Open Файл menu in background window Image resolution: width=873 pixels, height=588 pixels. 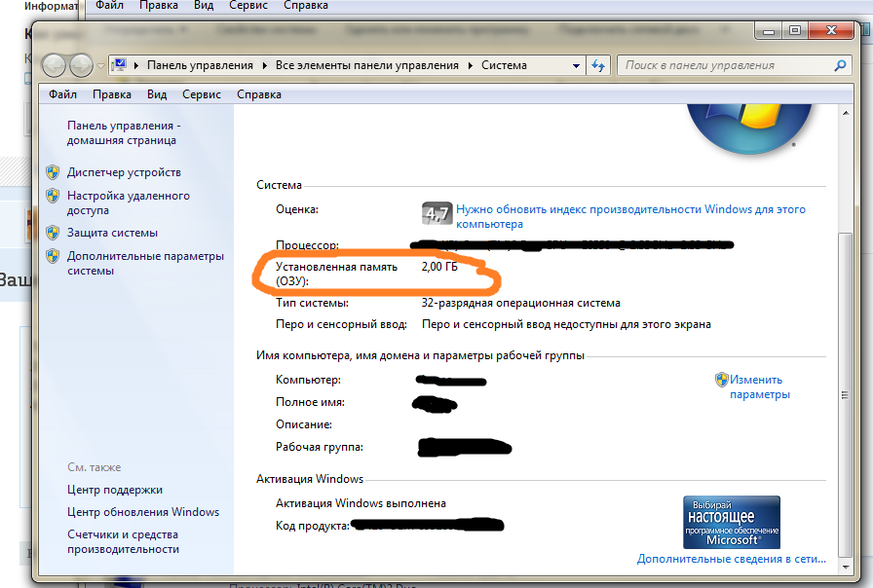(x=110, y=6)
